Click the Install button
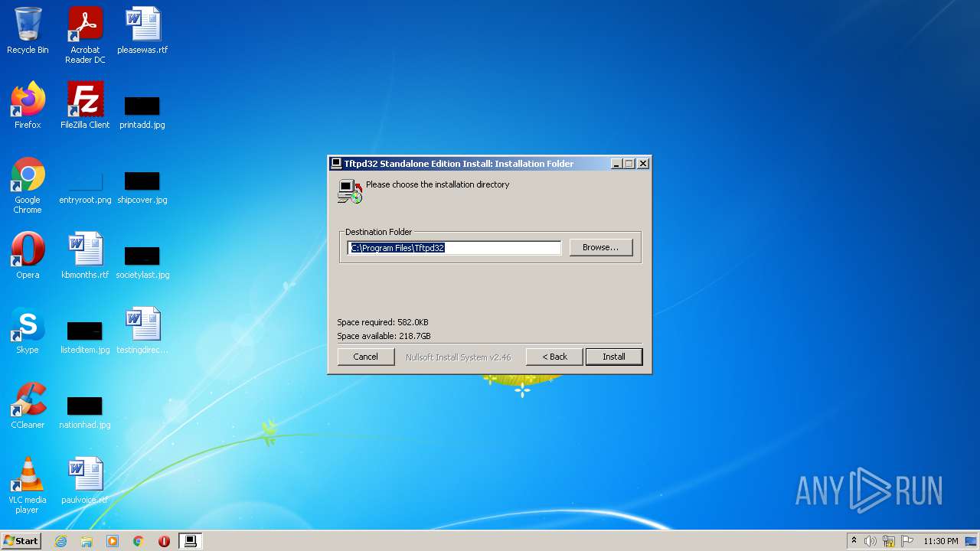Screen dimensions: 980x551 coord(614,357)
